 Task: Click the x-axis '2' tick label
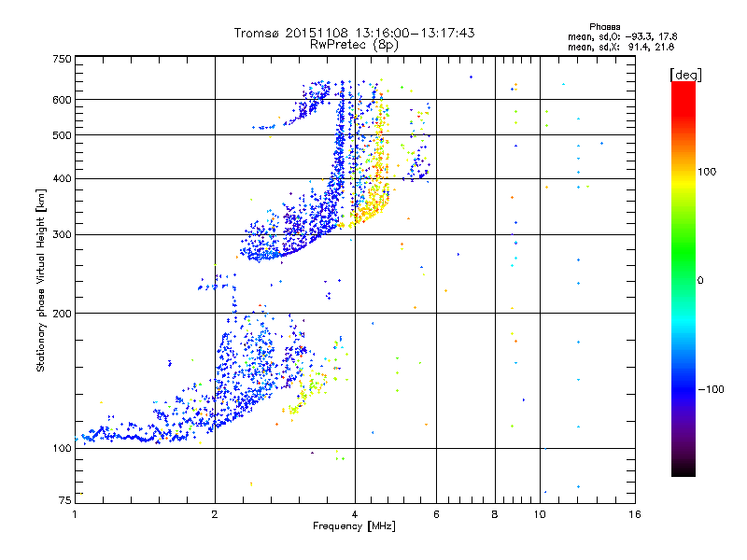(x=215, y=514)
